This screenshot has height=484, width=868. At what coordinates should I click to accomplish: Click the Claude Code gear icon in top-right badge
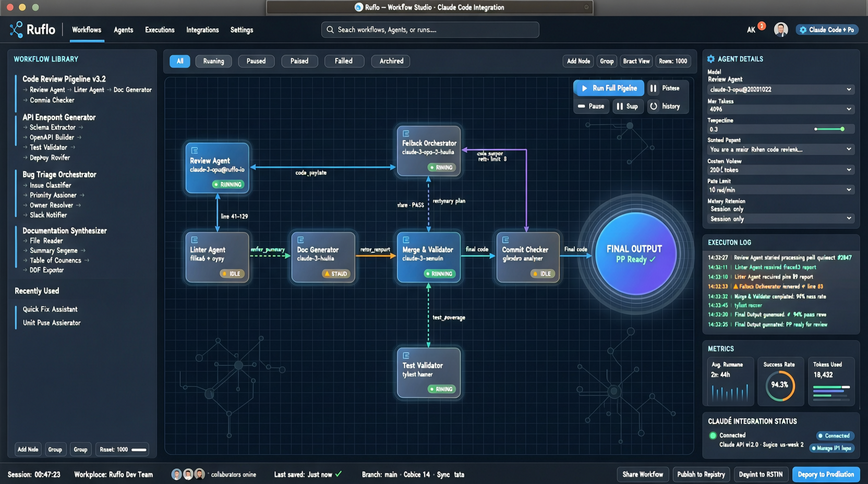coord(803,30)
